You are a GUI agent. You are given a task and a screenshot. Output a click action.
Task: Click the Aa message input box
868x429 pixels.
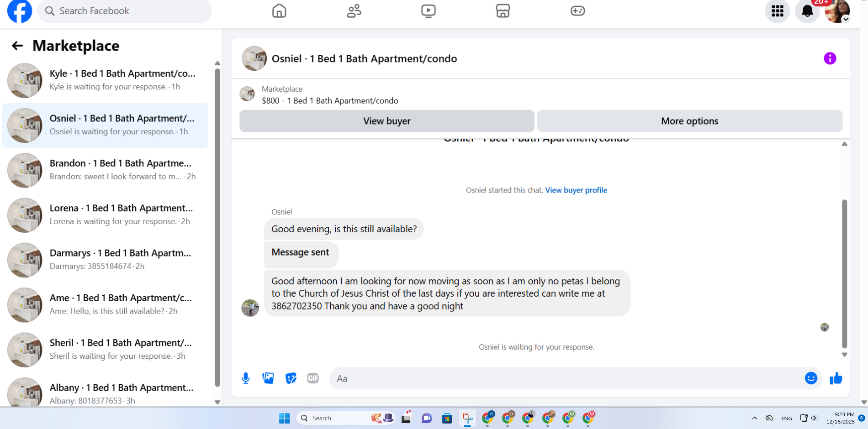[566, 378]
